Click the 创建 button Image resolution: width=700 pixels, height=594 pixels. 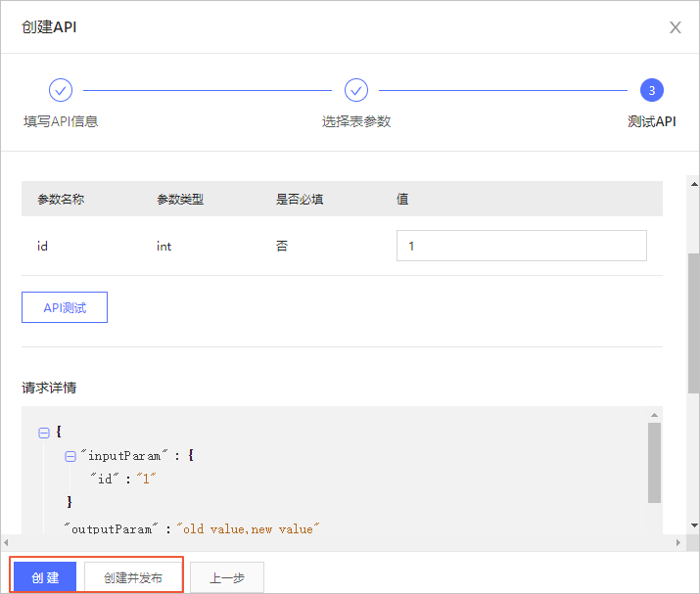[x=45, y=577]
